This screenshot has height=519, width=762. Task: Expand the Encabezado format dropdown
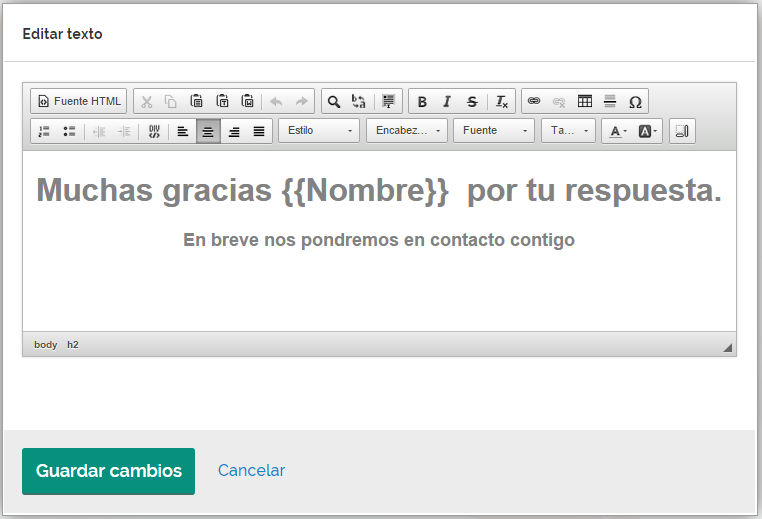tap(407, 131)
